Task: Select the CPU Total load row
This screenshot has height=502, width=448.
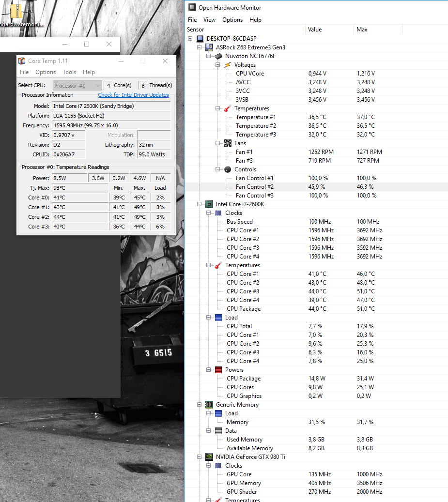Action: point(316,326)
